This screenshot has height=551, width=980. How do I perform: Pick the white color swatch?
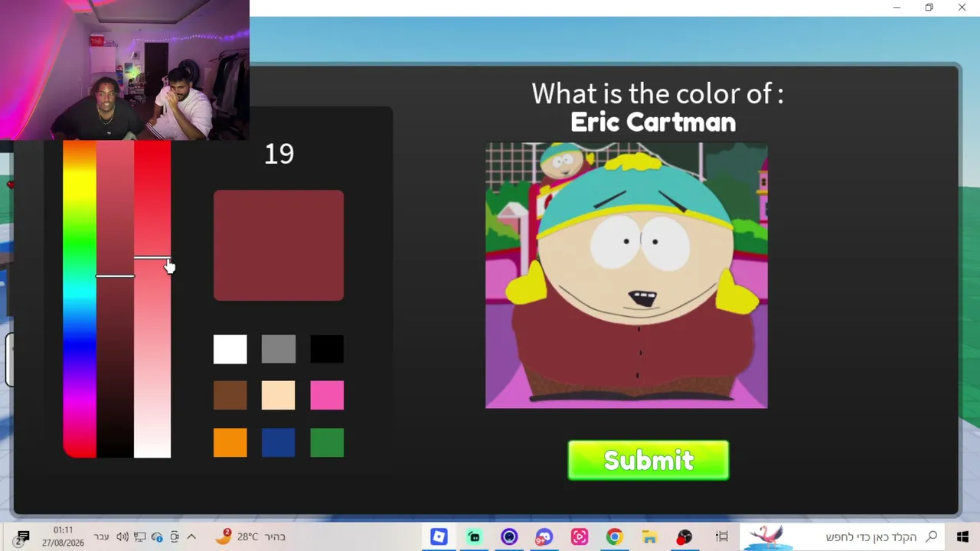(230, 349)
